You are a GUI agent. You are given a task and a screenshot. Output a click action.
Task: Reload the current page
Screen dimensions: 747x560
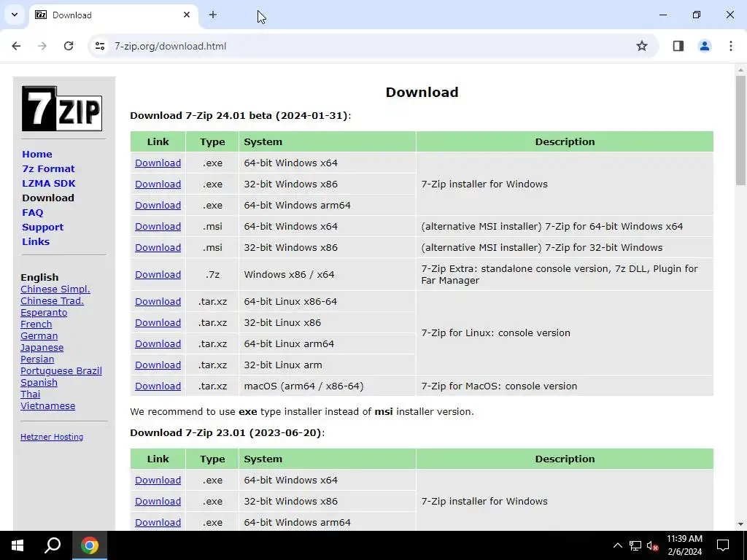click(69, 46)
